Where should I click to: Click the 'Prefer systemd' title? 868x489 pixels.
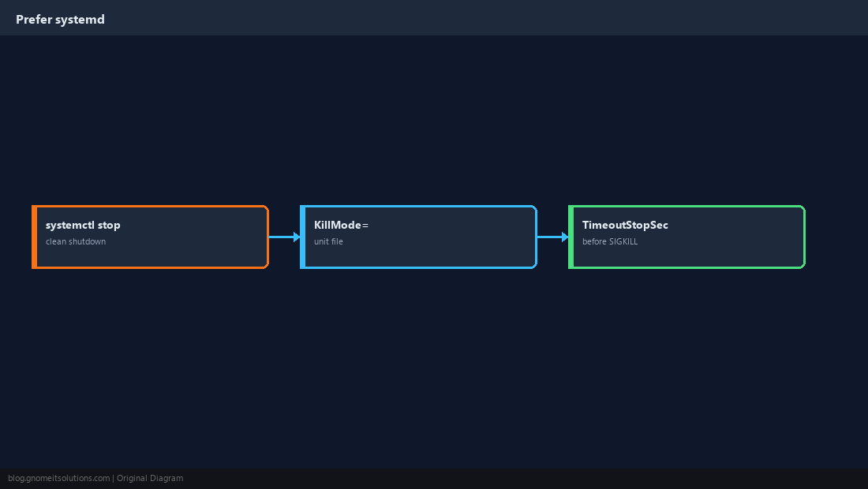point(60,20)
